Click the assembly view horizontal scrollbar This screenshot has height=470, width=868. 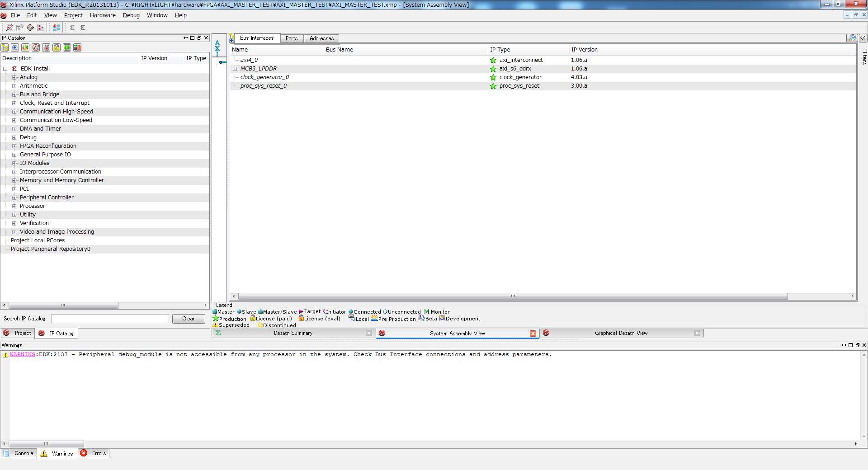click(x=513, y=296)
